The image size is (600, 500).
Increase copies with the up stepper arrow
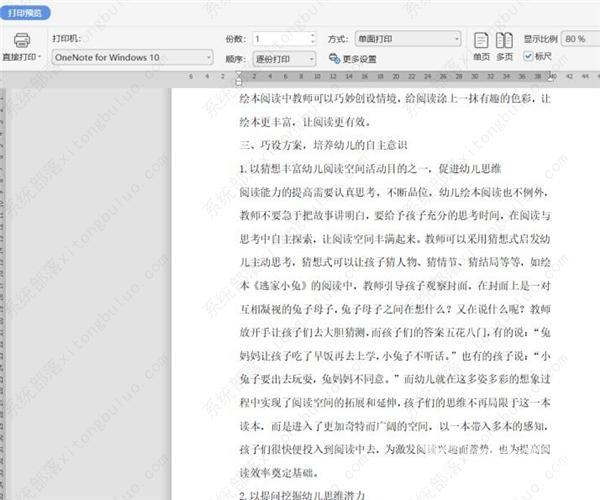313,36
